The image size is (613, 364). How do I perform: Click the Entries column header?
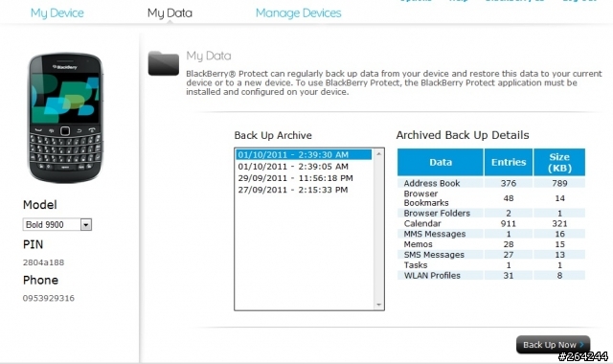[x=509, y=162]
